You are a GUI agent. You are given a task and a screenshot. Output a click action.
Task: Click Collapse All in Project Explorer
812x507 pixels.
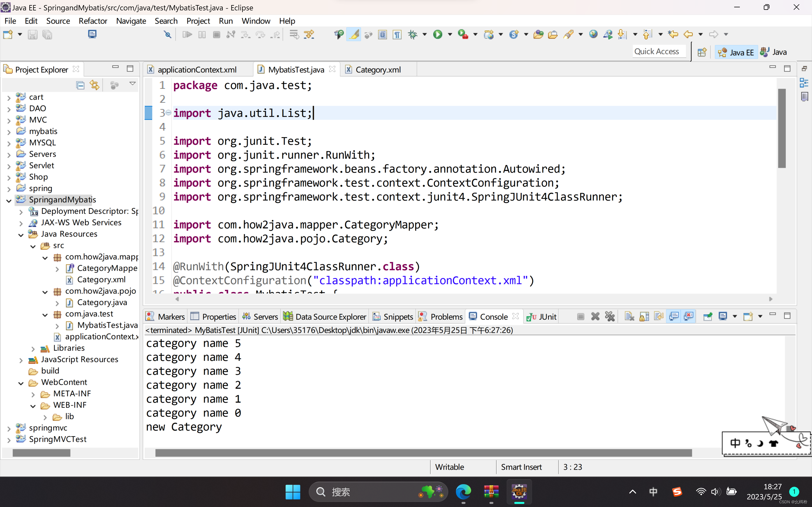[x=80, y=85]
